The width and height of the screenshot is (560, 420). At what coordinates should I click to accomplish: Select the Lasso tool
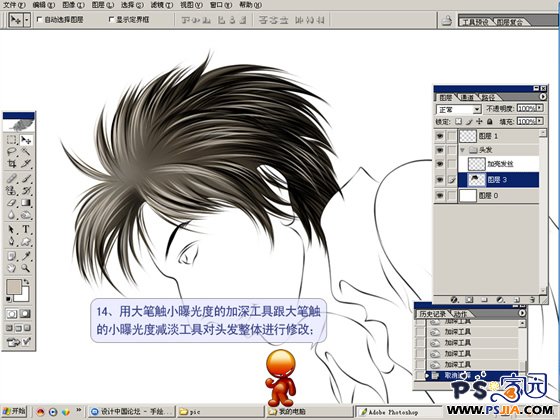12,152
